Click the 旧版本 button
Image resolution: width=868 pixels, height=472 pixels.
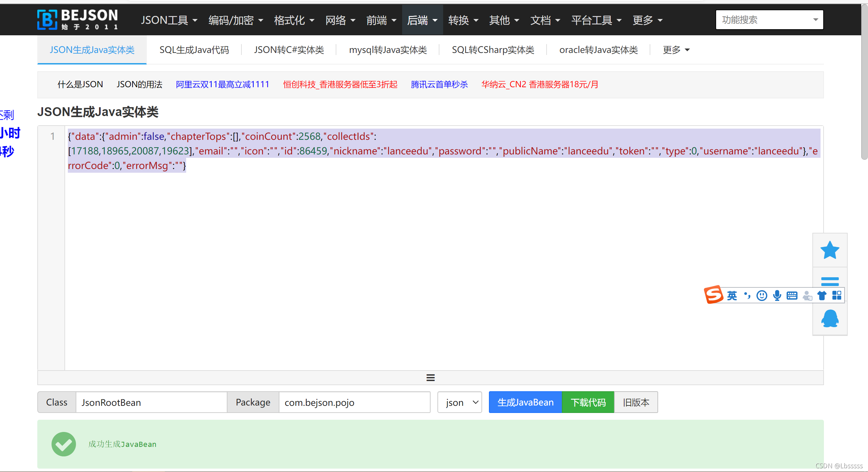(x=636, y=402)
